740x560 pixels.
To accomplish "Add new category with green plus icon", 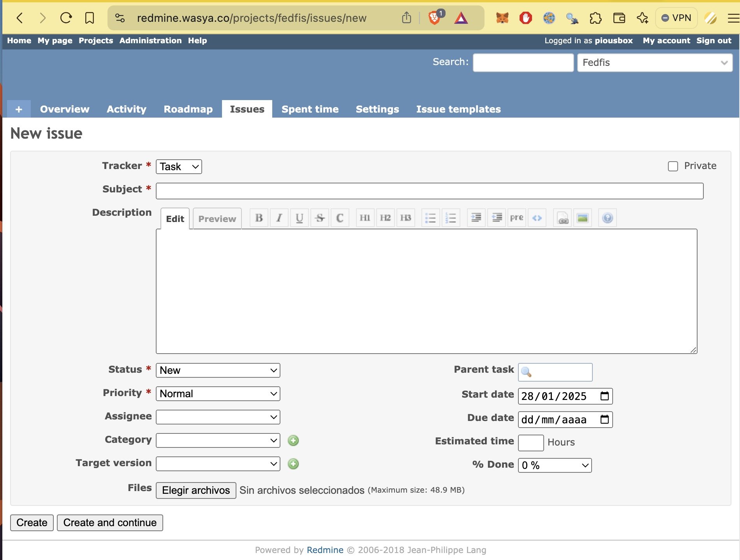I will [x=293, y=440].
